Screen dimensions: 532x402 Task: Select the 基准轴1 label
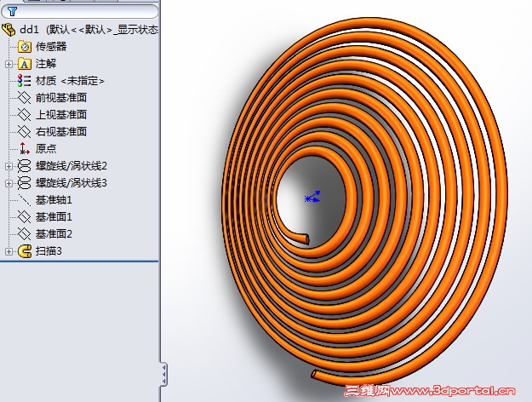(54, 200)
